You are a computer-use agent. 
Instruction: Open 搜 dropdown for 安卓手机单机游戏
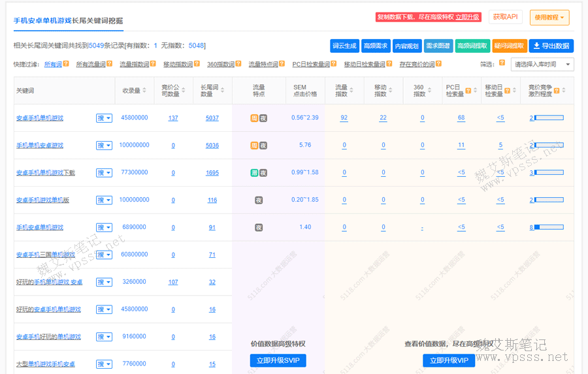[105, 118]
